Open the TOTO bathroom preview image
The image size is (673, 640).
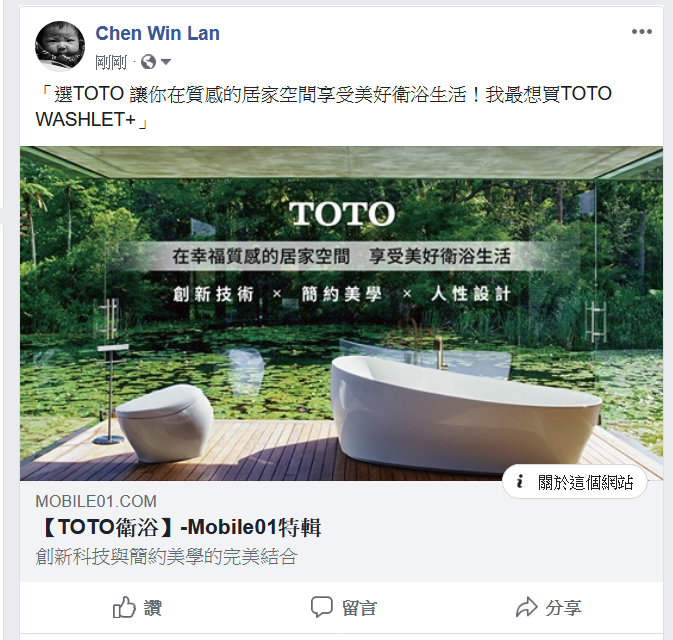(x=341, y=313)
